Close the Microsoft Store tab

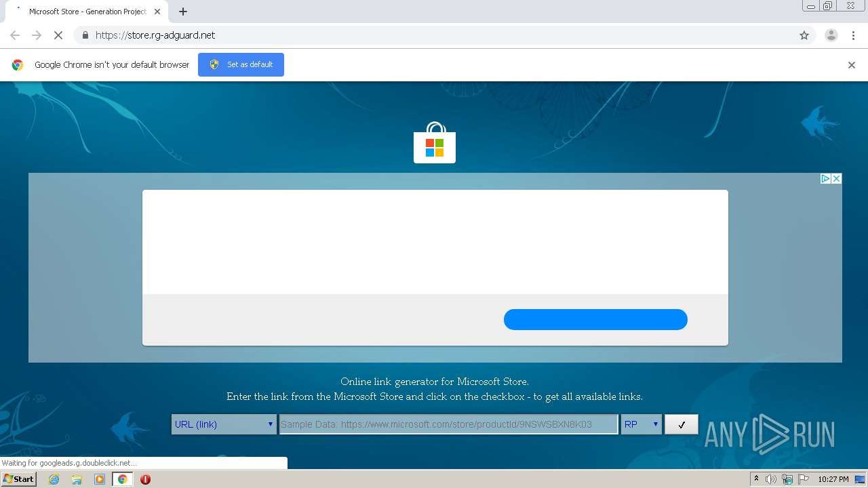(x=157, y=12)
